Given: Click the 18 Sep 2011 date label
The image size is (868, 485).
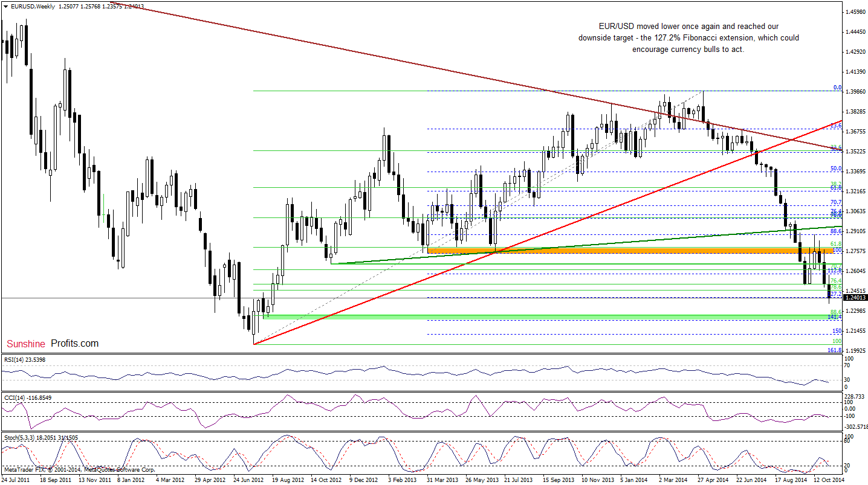Looking at the screenshot, I should 56,480.
